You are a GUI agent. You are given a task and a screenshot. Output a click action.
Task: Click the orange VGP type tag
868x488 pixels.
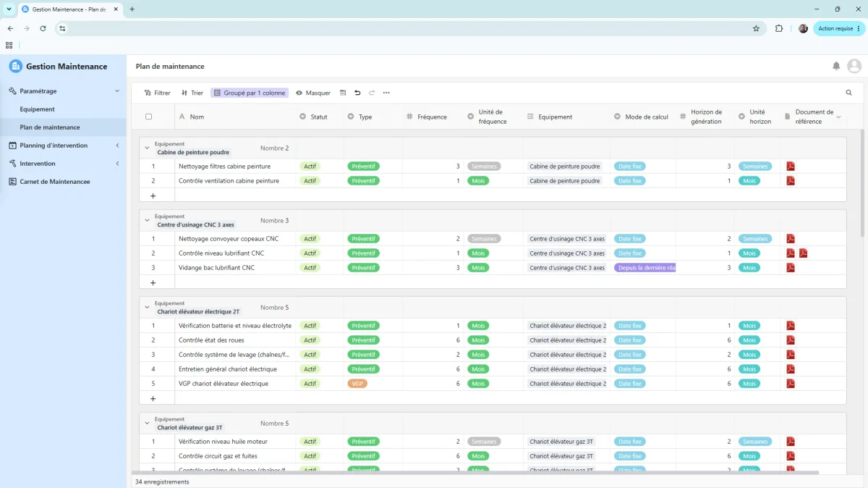coord(357,384)
